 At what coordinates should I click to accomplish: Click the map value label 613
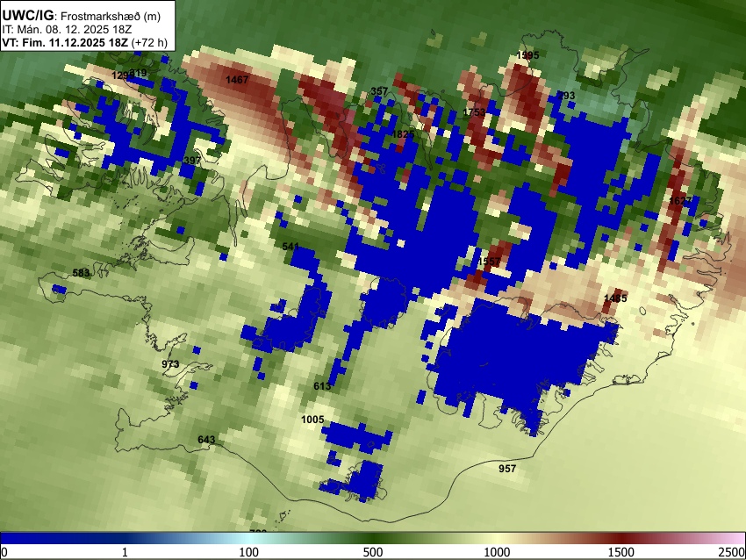[x=322, y=386]
